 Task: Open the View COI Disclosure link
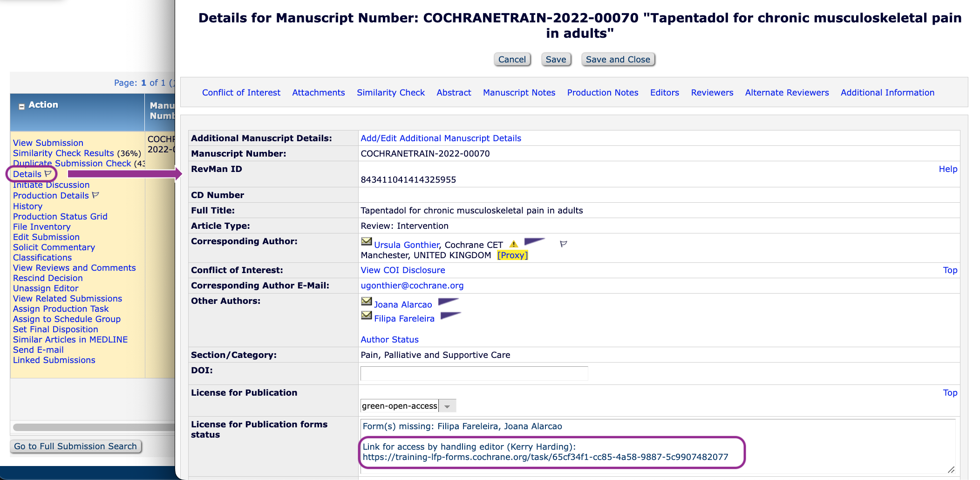click(402, 270)
